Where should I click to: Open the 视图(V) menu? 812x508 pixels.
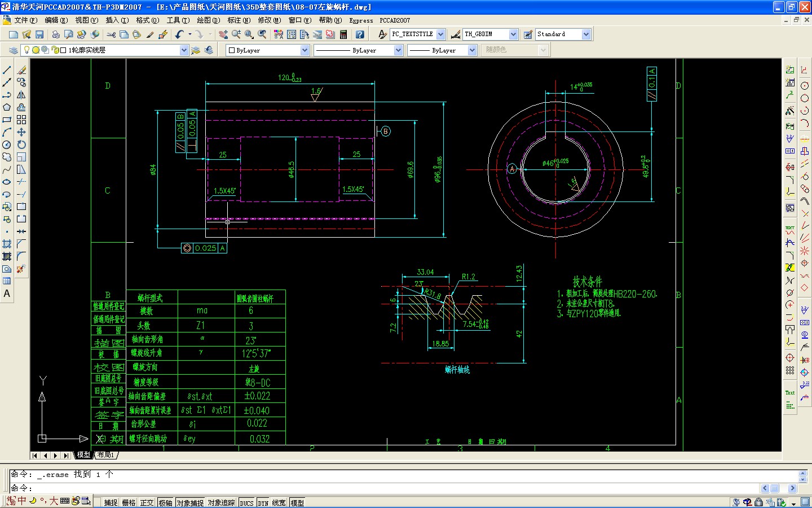86,20
